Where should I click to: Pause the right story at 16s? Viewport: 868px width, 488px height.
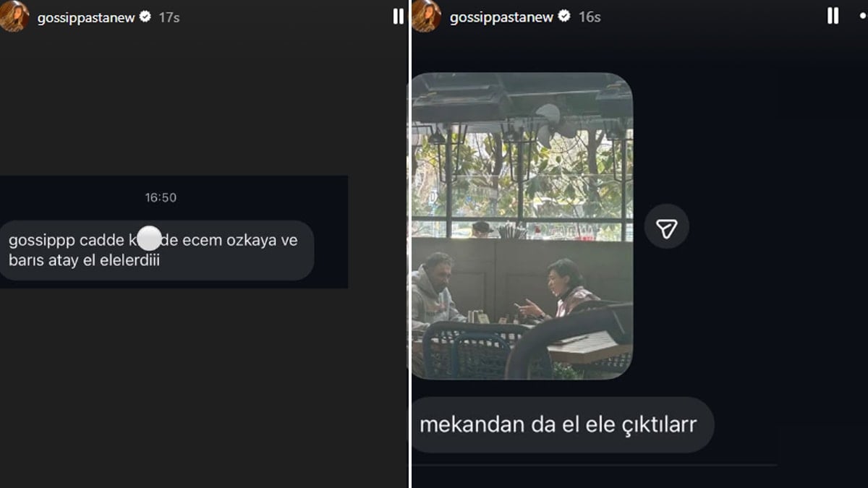pyautogui.click(x=833, y=16)
